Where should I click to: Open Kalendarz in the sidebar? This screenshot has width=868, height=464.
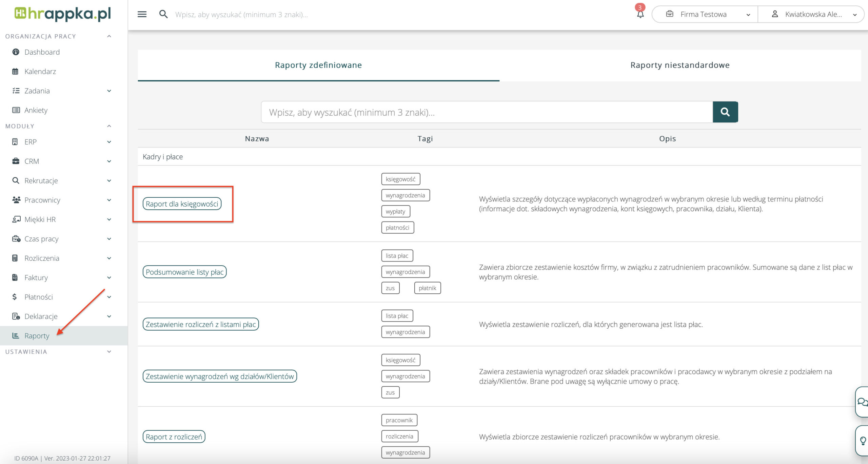(40, 71)
